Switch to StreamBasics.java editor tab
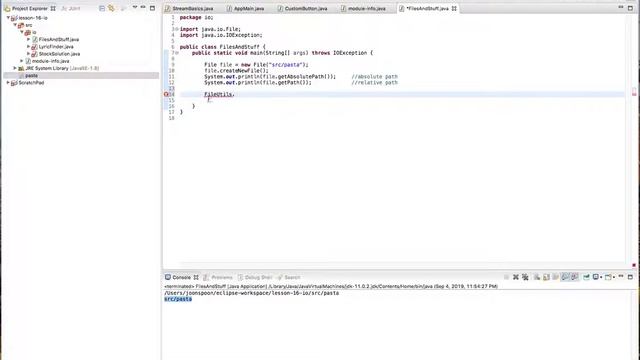The height and width of the screenshot is (360, 640). pyautogui.click(x=192, y=8)
